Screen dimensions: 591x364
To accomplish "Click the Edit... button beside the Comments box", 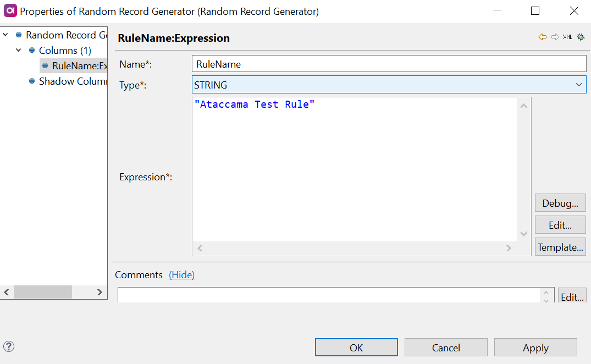I will click(572, 297).
